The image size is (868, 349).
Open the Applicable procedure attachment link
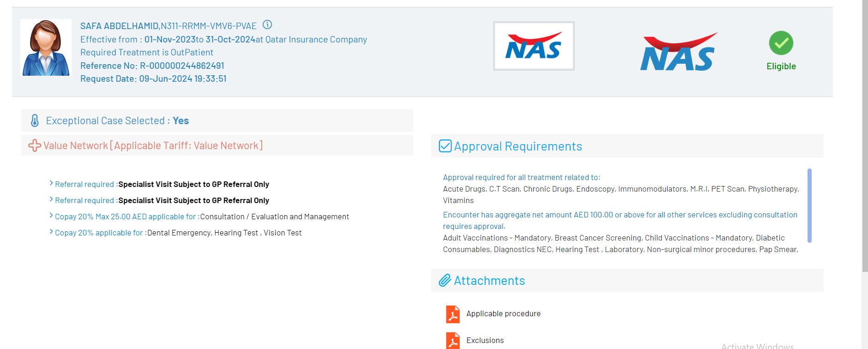pos(503,314)
